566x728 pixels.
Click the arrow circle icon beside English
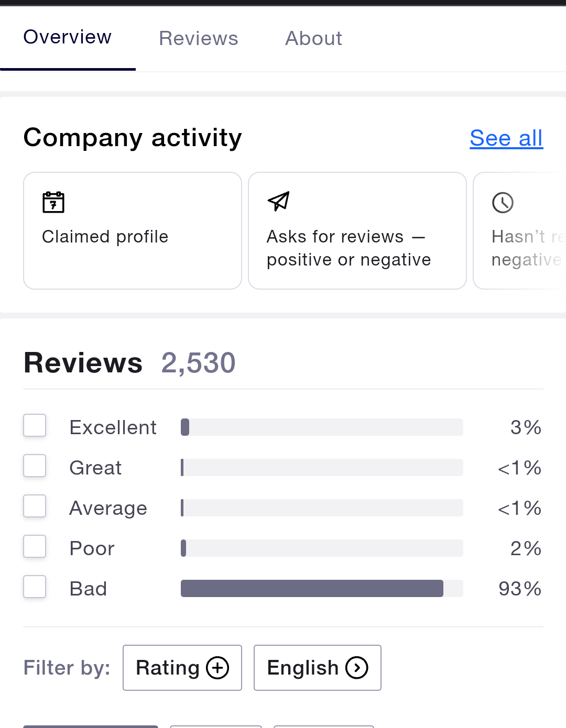(x=357, y=668)
